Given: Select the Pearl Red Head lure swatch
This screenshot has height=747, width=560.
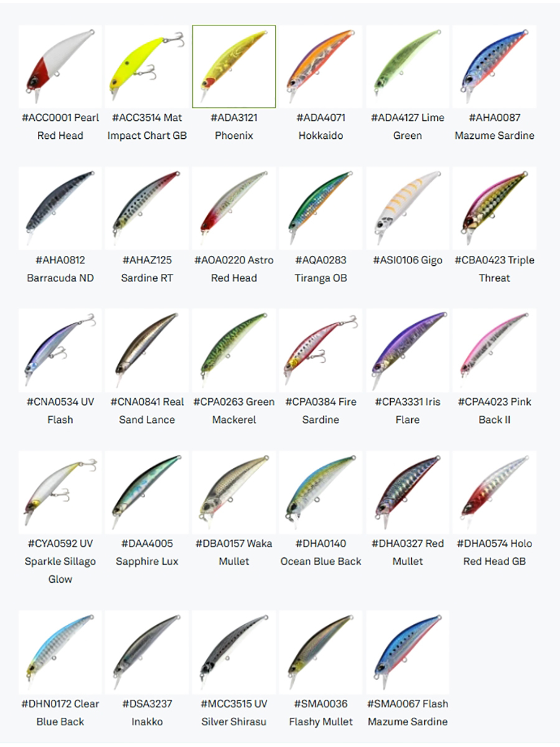Looking at the screenshot, I should click(60, 67).
